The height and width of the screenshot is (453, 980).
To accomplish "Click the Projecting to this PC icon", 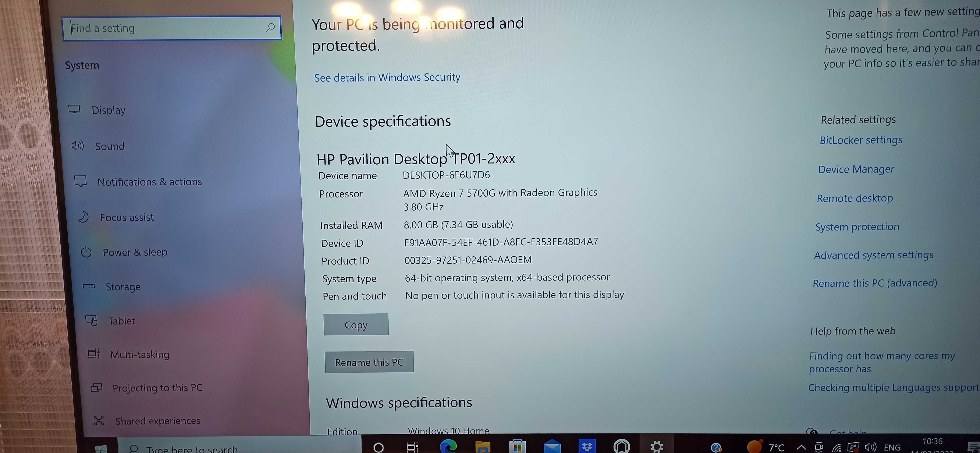I will pos(97,387).
